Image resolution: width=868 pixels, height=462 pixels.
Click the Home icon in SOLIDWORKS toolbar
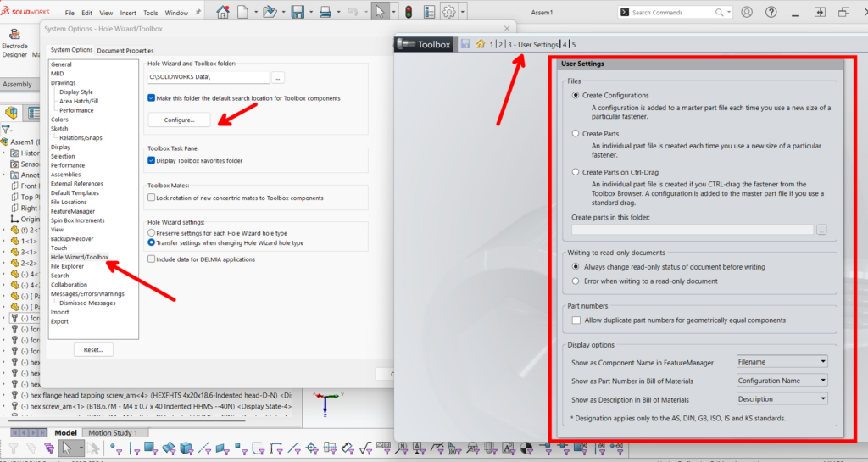tap(223, 12)
